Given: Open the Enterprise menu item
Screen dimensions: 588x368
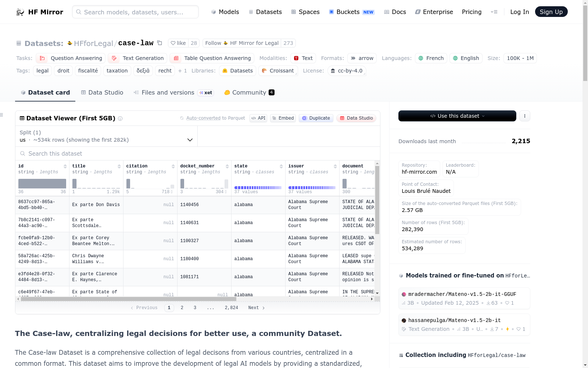Looking at the screenshot, I should pos(434,12).
